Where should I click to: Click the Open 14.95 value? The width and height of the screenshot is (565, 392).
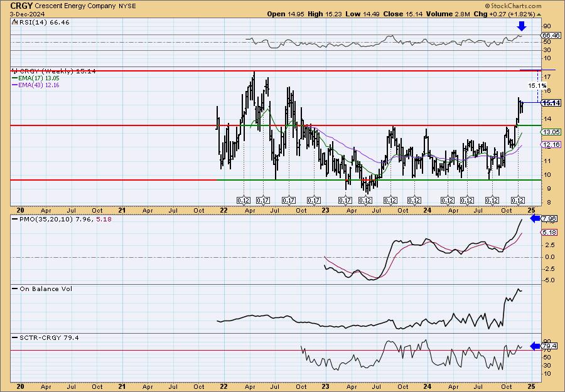(286, 14)
